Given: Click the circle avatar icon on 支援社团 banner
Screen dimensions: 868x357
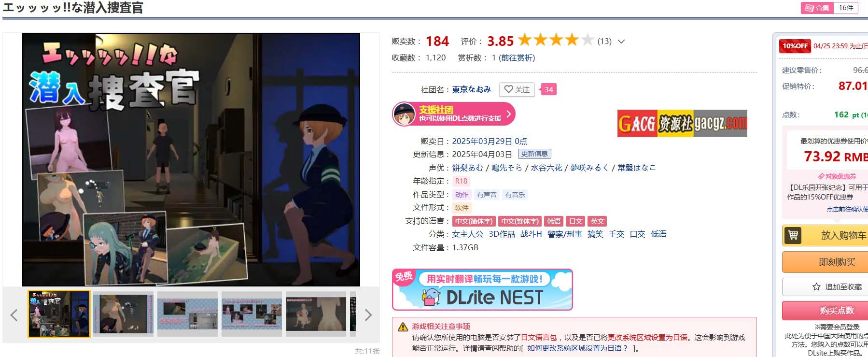Looking at the screenshot, I should point(404,114).
